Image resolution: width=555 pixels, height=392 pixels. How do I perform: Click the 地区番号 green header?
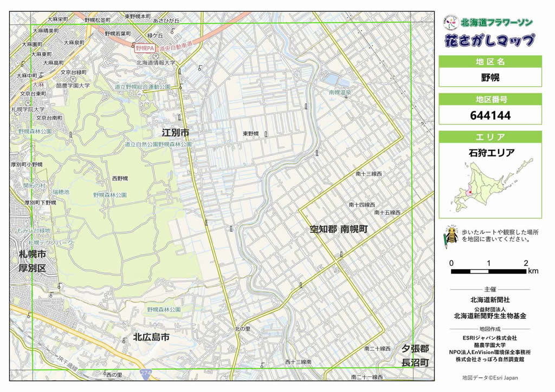pyautogui.click(x=489, y=100)
